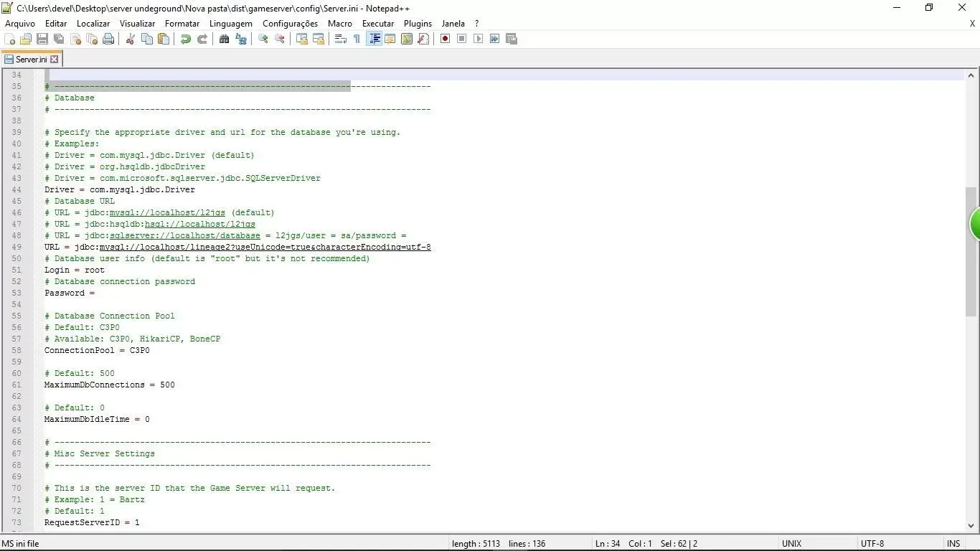Screen dimensions: 980x551
Task: Open the Janela menu
Action: tap(453, 24)
